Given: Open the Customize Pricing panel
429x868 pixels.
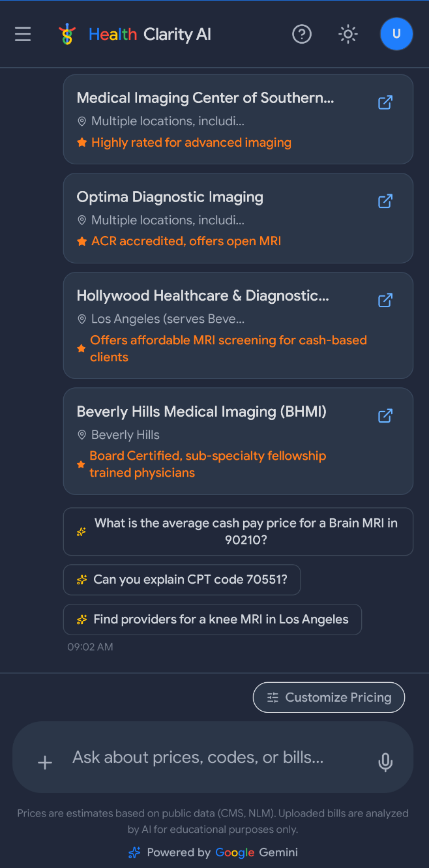Looking at the screenshot, I should pos(329,697).
